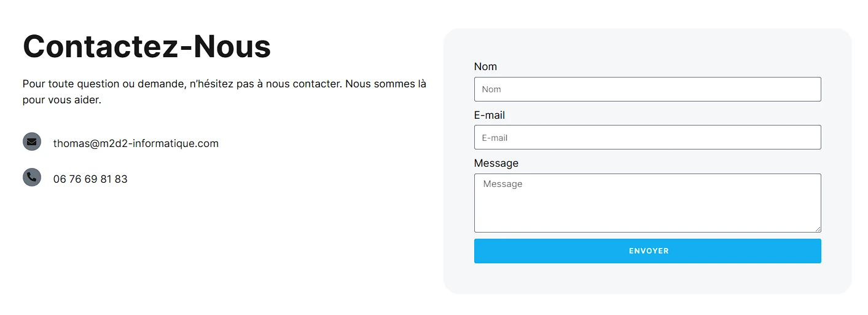Click the Contactez-Nous heading
Image resolution: width=868 pixels, height=315 pixels.
[x=147, y=46]
